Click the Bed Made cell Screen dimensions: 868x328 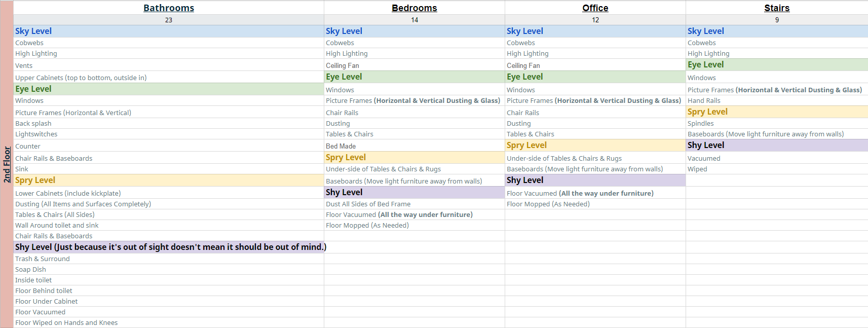[x=414, y=146]
